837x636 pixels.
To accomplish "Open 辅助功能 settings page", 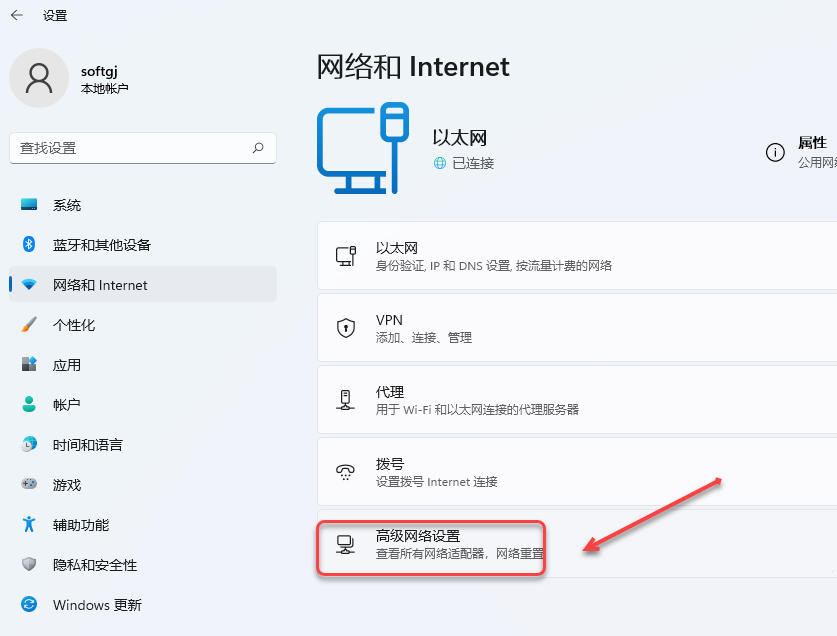I will 143,525.
